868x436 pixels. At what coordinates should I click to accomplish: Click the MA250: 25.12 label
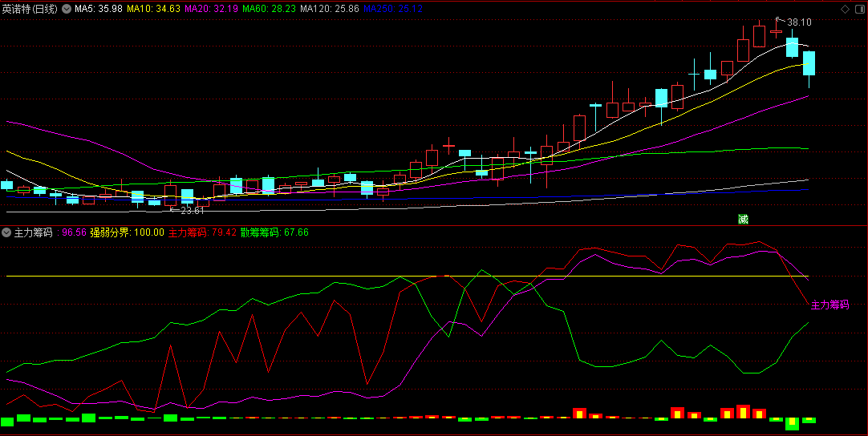(x=393, y=9)
